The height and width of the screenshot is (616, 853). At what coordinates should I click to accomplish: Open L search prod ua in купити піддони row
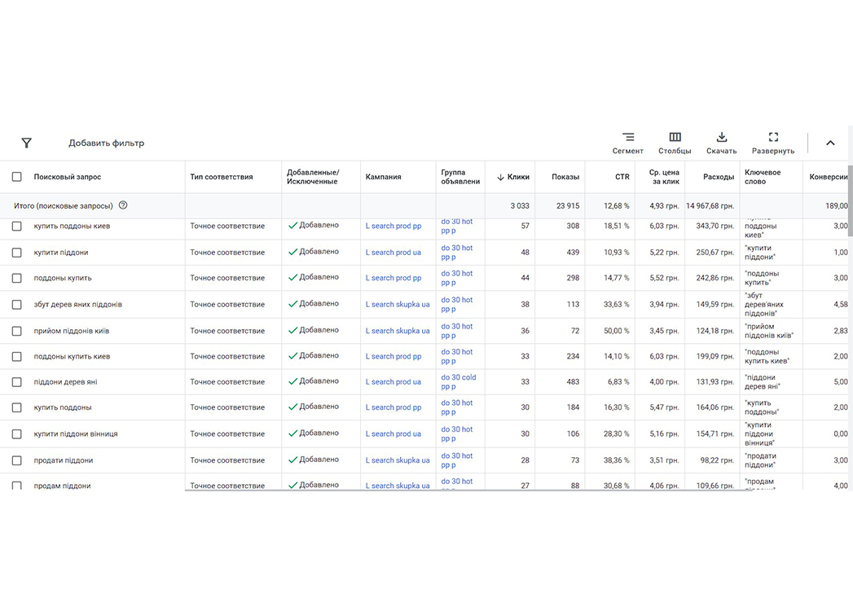pyautogui.click(x=394, y=253)
